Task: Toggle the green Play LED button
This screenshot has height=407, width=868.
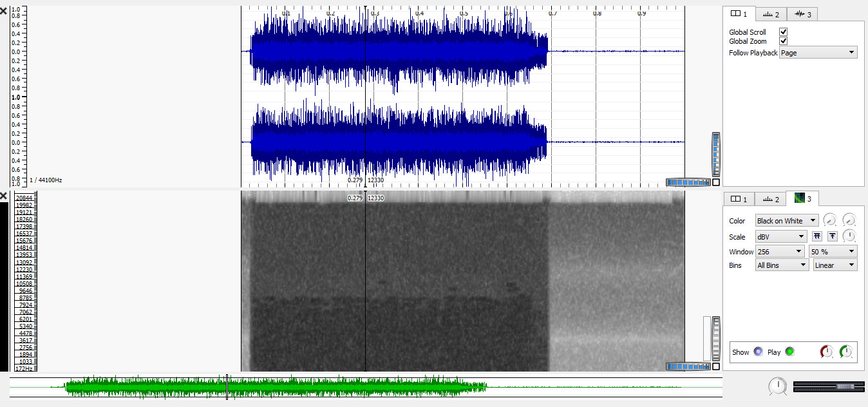Action: 789,352
